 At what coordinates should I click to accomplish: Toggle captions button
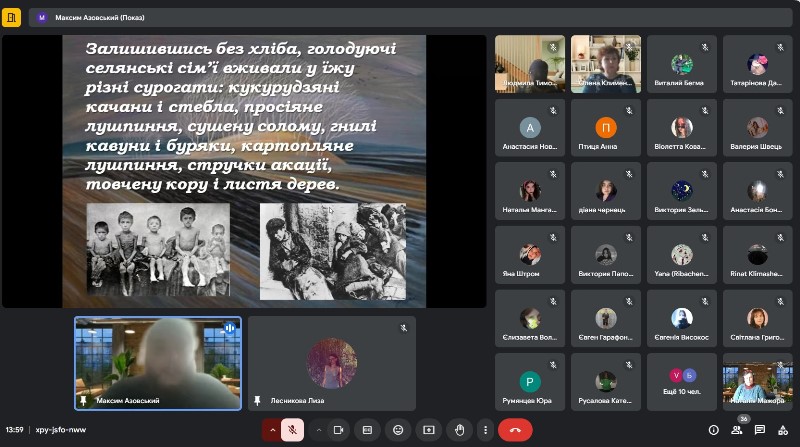367,430
